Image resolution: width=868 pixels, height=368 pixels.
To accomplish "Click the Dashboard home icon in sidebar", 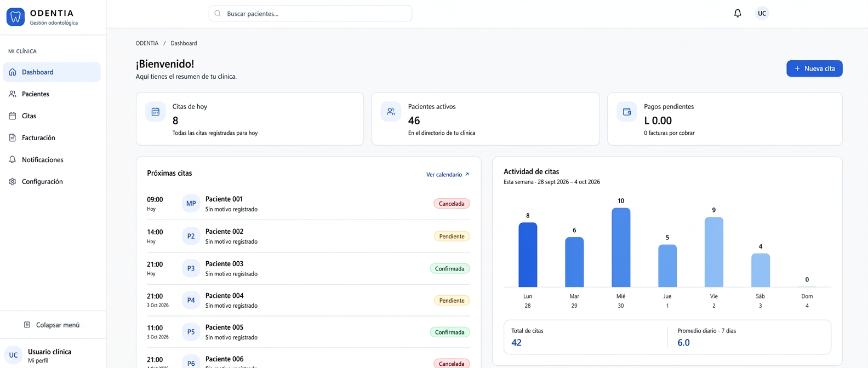I will pos(13,72).
